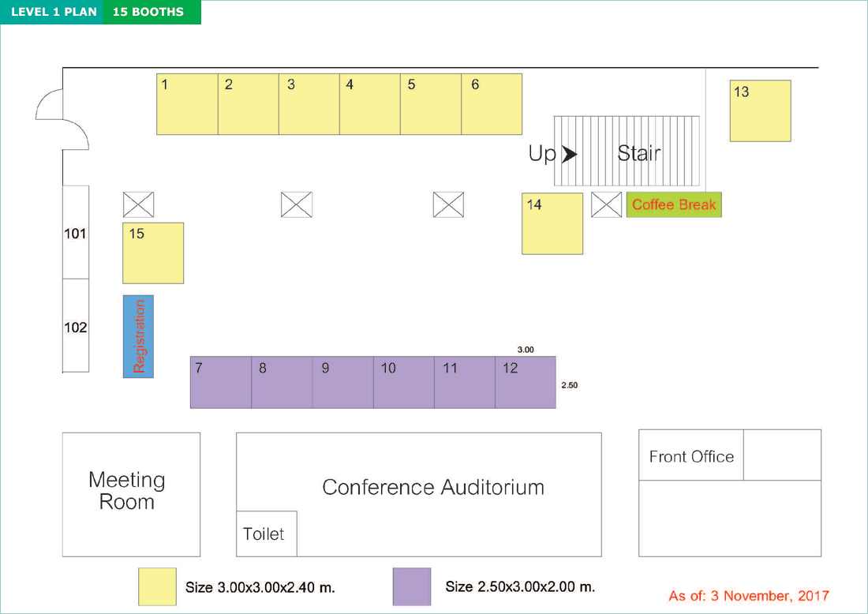Click the Toilet room box
Screen dimensions: 868x614
point(267,534)
